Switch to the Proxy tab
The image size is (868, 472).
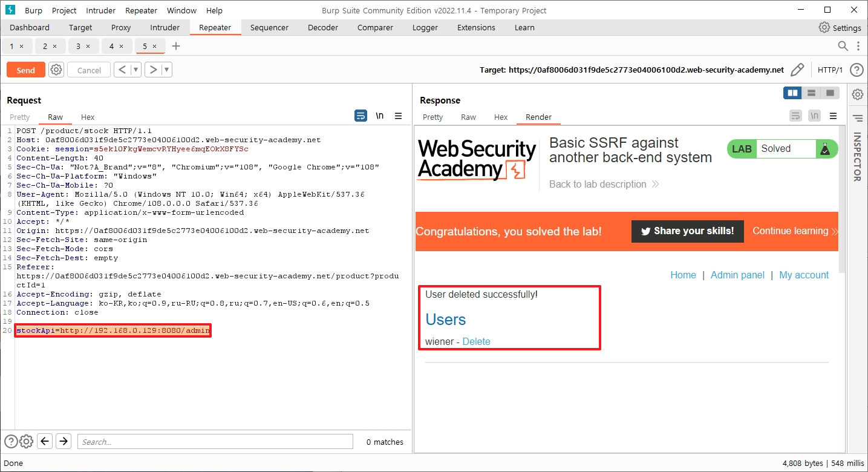coord(121,27)
